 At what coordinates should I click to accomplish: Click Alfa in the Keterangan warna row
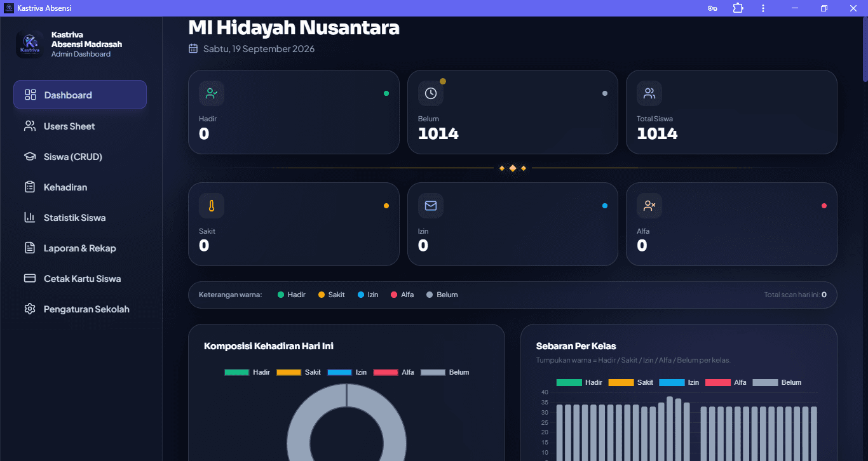click(402, 295)
